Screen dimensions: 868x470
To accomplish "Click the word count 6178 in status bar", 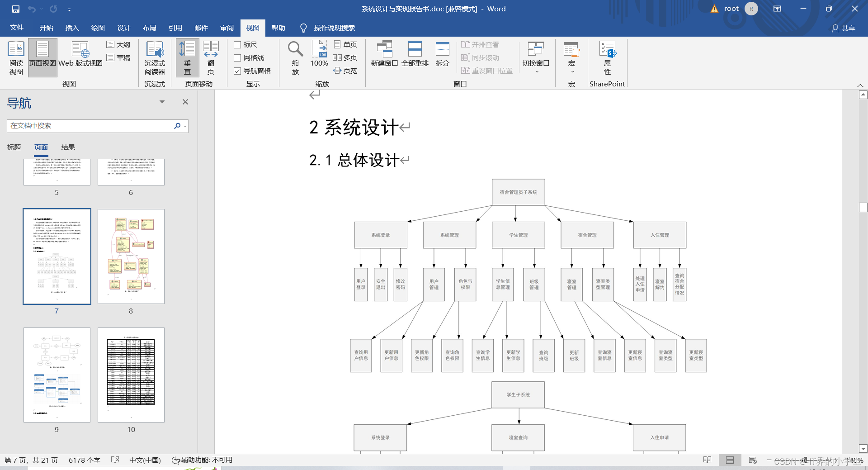I will point(85,460).
